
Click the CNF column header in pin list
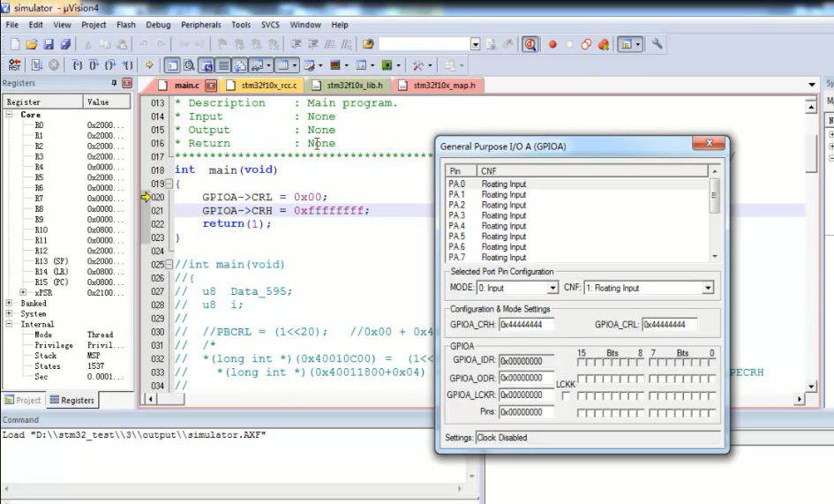(x=592, y=171)
